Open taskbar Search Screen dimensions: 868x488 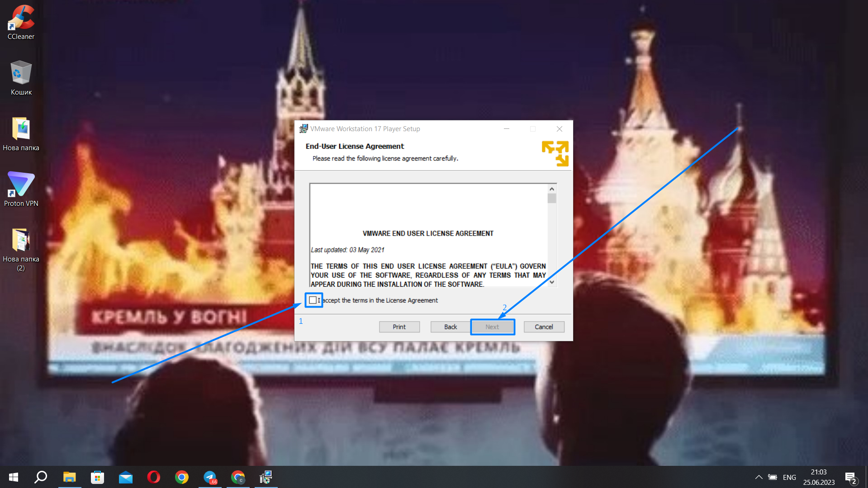pyautogui.click(x=41, y=477)
